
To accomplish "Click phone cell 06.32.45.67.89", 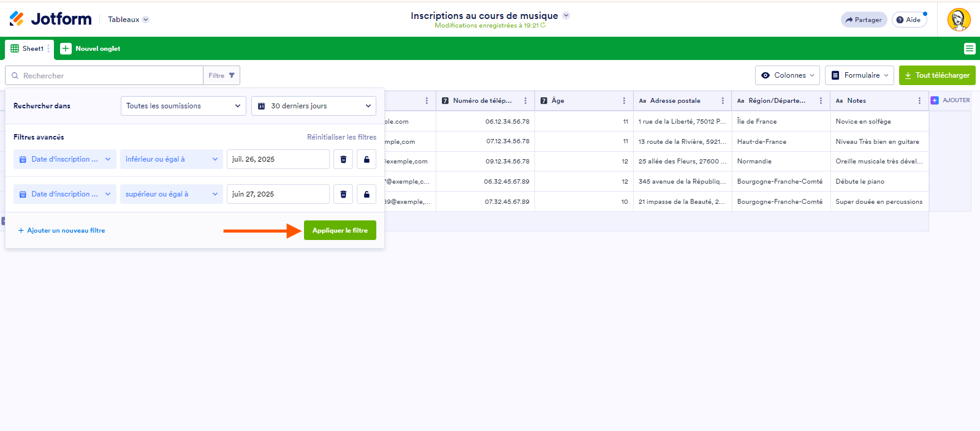I will (485, 182).
